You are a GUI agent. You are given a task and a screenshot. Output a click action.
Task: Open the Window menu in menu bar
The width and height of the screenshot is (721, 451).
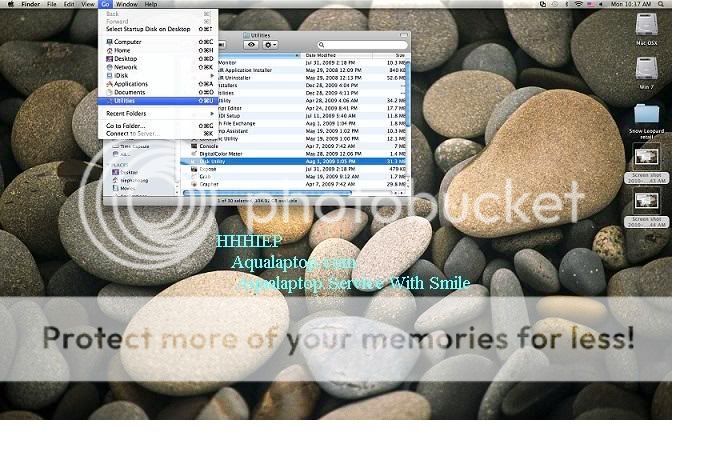pos(127,5)
